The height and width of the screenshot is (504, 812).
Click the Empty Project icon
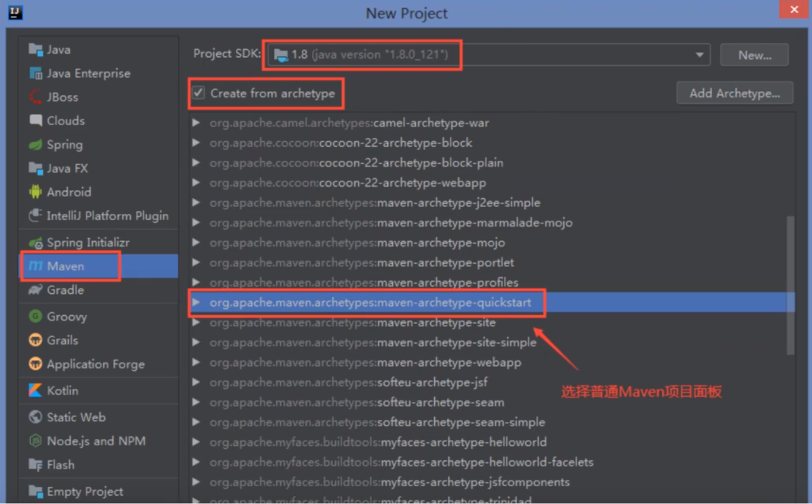36,492
